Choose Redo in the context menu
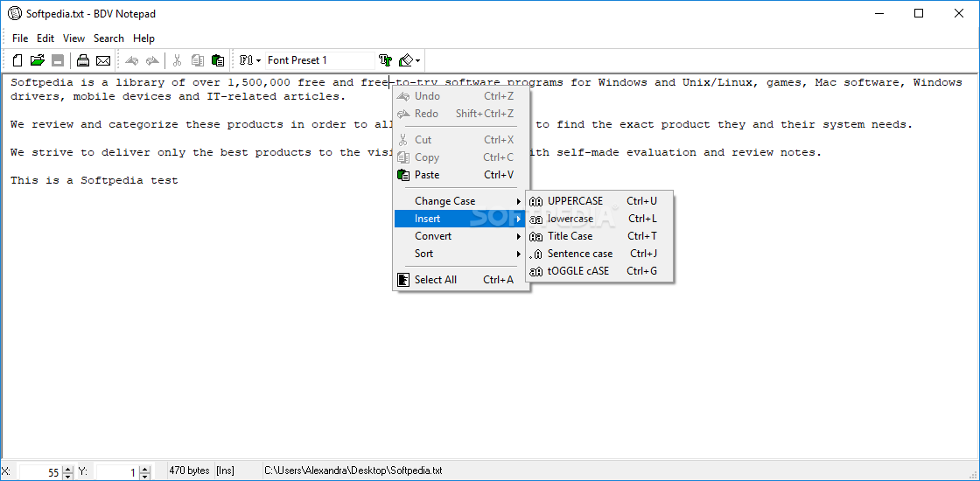Image resolution: width=980 pixels, height=481 pixels. tap(461, 114)
